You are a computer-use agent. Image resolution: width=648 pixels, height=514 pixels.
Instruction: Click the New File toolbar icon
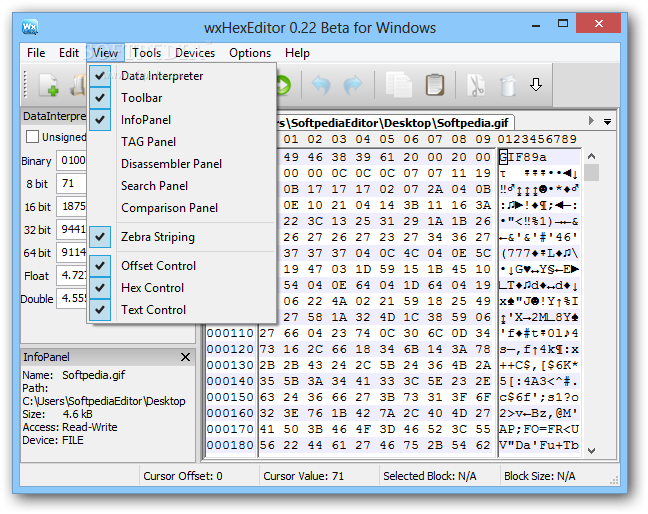[49, 85]
